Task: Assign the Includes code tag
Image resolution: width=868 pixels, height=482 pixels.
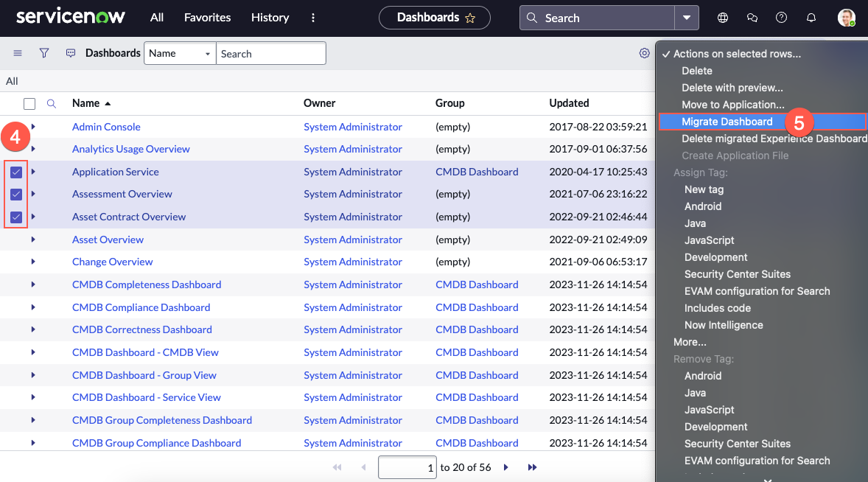Action: click(x=718, y=308)
